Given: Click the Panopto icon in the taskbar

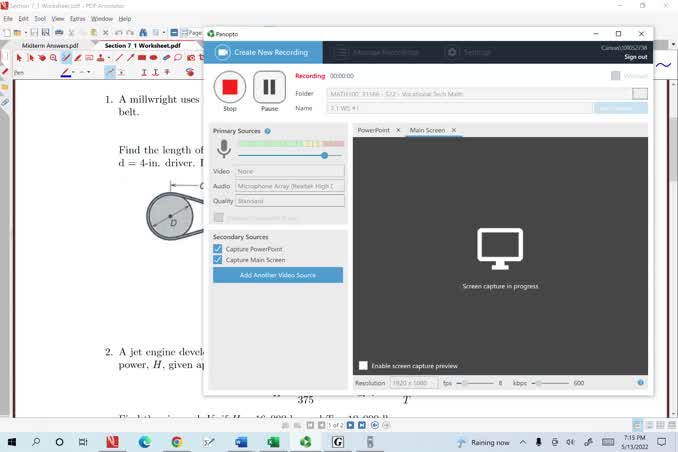Looking at the screenshot, I should click(305, 442).
